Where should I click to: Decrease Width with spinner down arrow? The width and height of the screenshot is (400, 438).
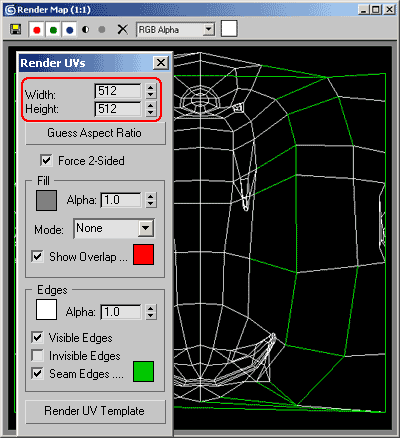[x=151, y=95]
